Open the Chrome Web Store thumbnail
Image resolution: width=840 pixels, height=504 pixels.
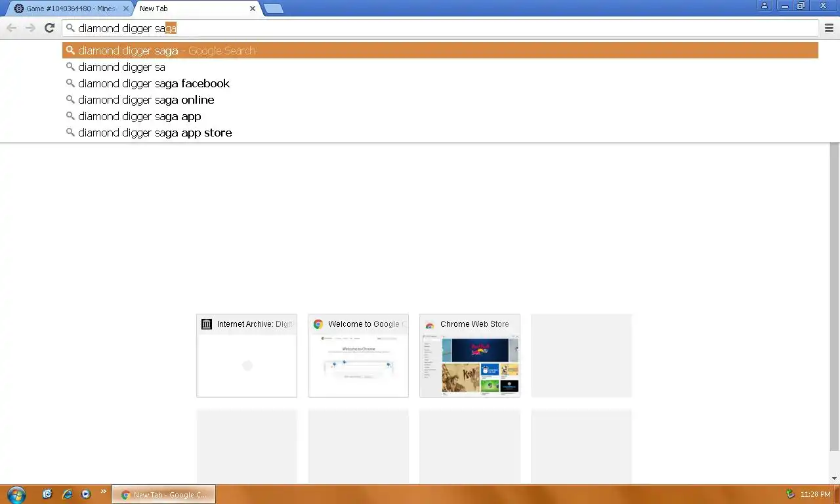(470, 356)
